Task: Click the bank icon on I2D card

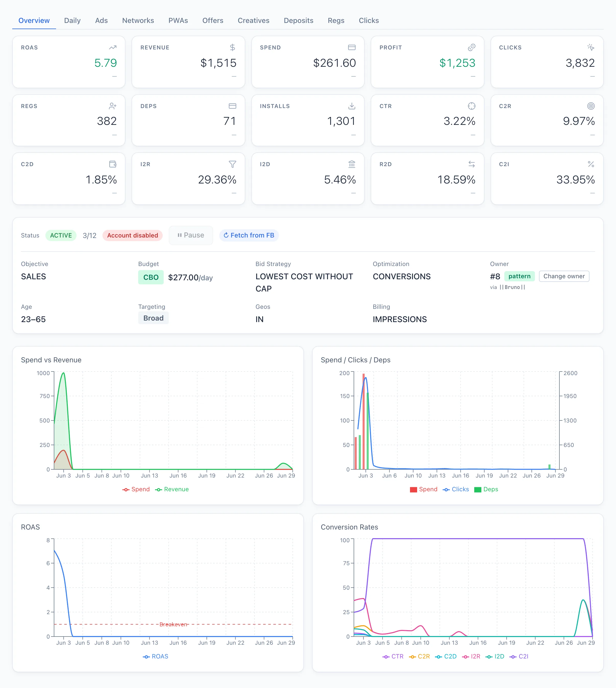Action: pos(352,164)
